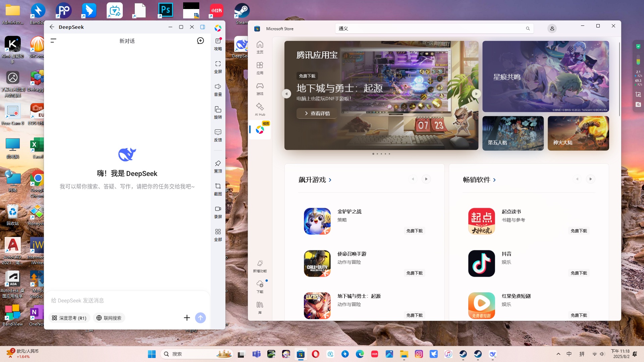Click 免费下载 for 起点读书

tap(579, 231)
